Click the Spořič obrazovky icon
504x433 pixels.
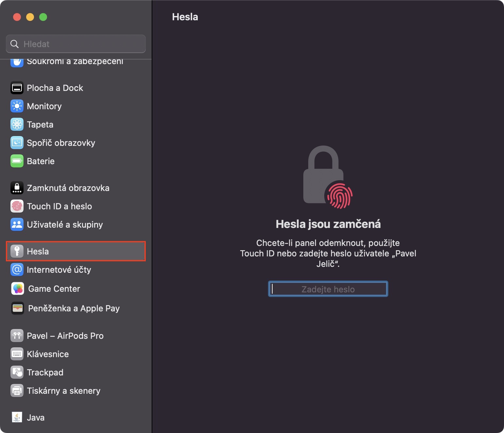tap(17, 143)
